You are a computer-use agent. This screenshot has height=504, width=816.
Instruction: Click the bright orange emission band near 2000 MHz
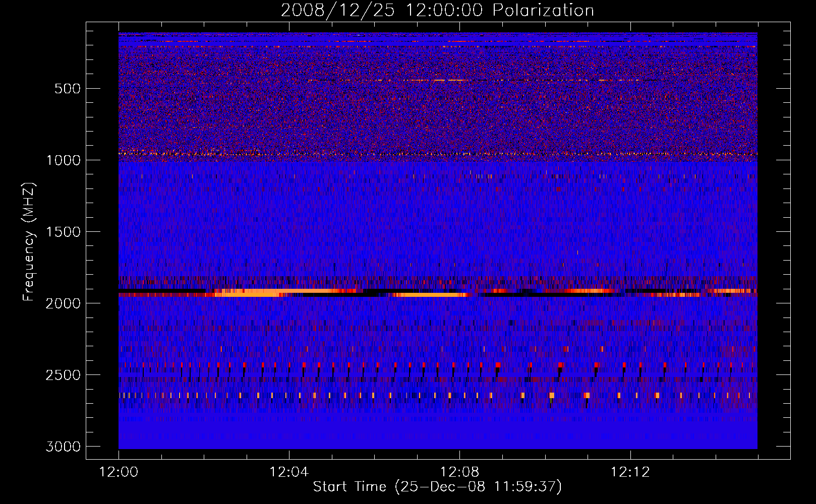(x=438, y=292)
